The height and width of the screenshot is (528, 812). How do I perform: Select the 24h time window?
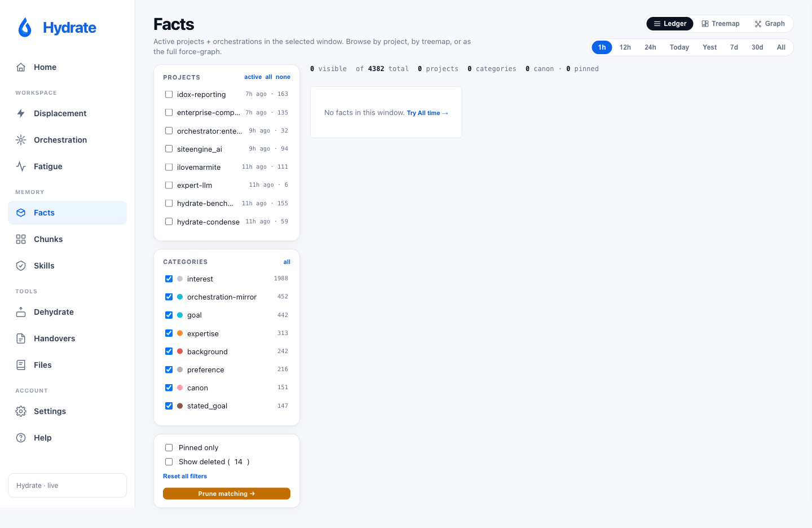tap(650, 47)
